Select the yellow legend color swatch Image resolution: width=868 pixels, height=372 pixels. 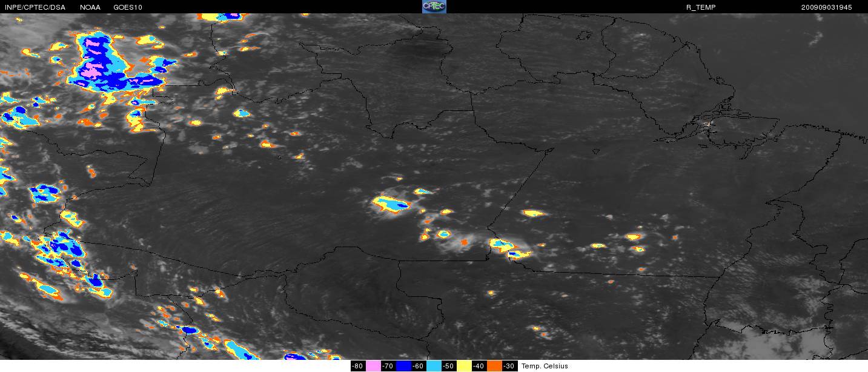click(464, 366)
